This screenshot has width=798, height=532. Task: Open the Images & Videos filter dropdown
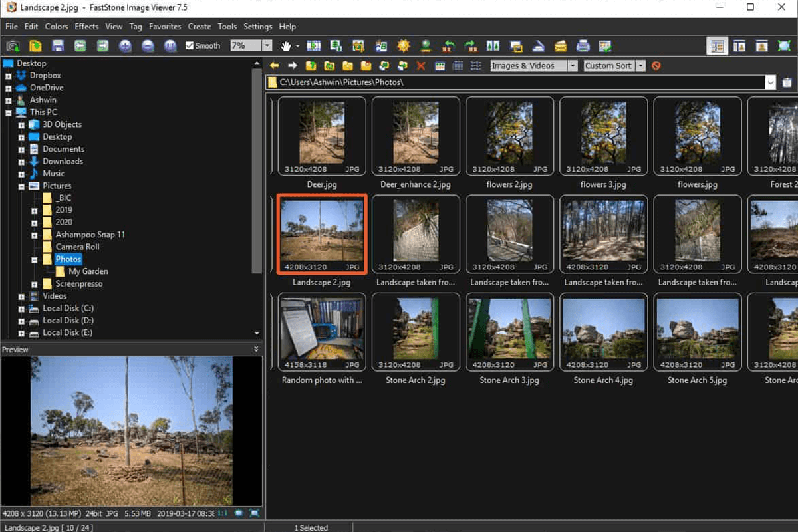tap(573, 66)
